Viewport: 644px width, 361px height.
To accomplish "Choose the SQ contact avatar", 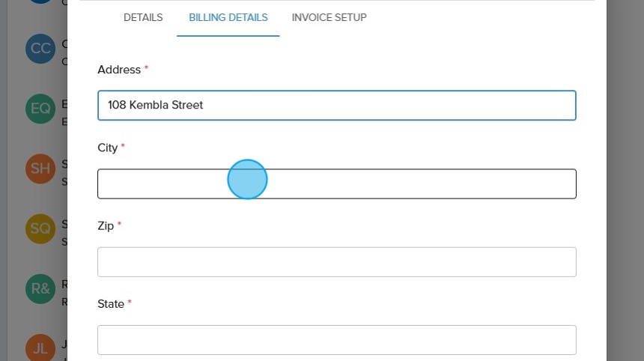I will coord(40,228).
